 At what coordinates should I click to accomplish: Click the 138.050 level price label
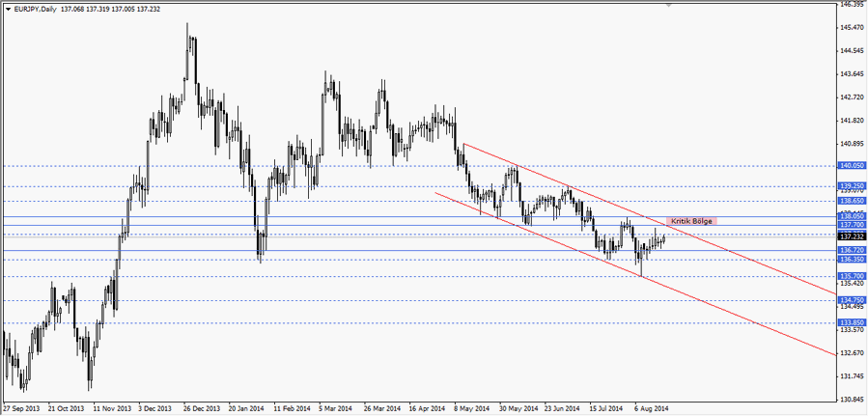851,216
